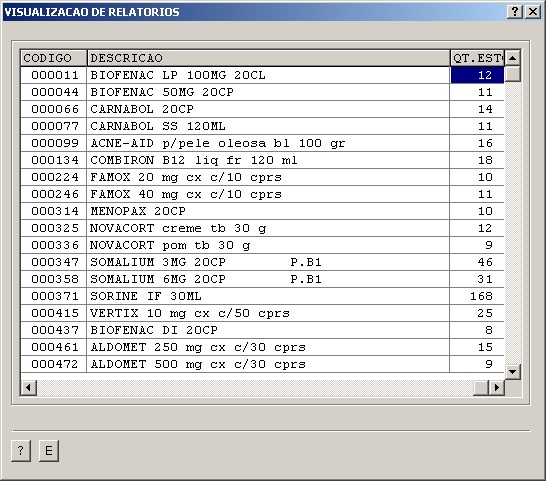Click quantity 16 in ACNE-AID row
The image size is (546, 481).
(x=477, y=143)
